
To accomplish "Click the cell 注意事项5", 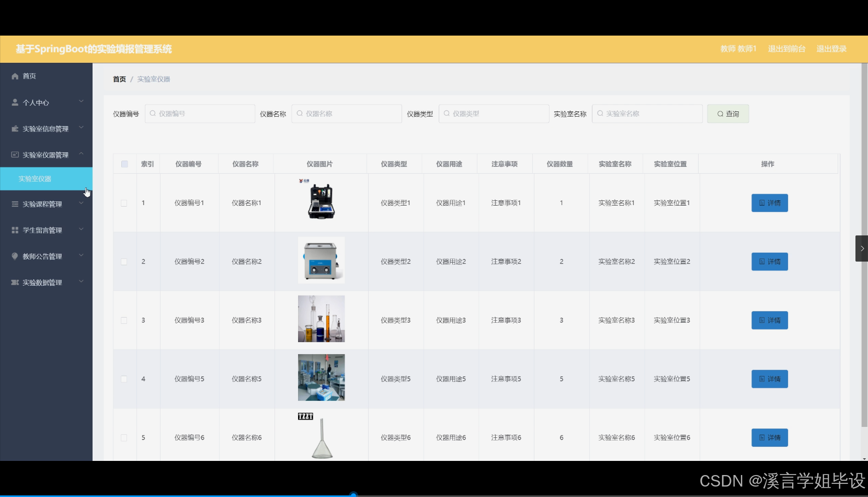I will pyautogui.click(x=506, y=379).
